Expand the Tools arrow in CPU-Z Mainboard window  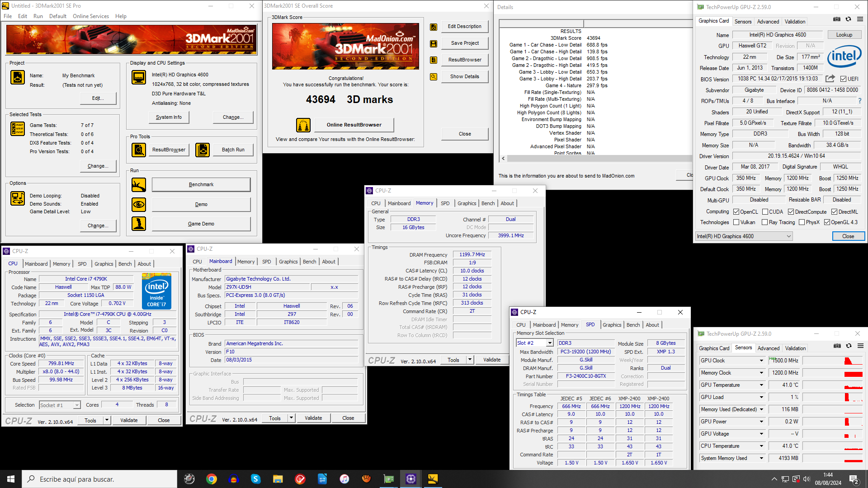click(292, 418)
